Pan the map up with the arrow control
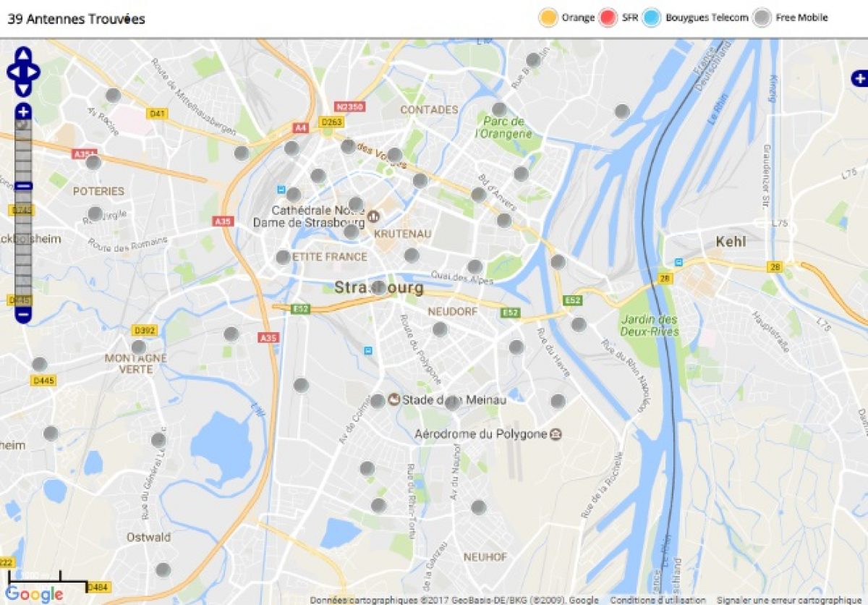This screenshot has height=605, width=868. pos(23,55)
